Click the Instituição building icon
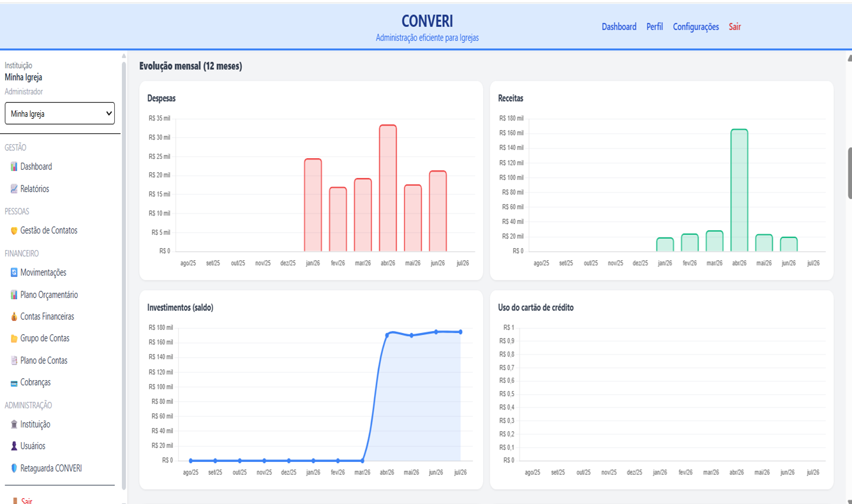 coord(14,424)
